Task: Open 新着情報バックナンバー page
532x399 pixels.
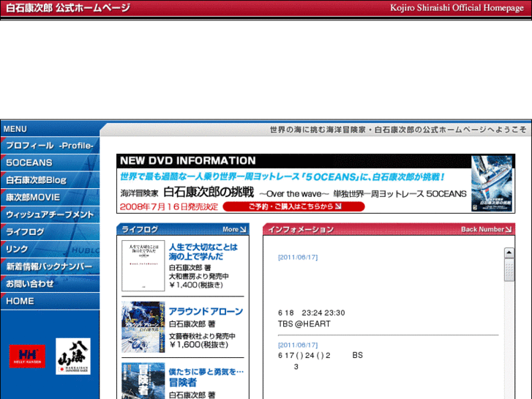Action: point(50,266)
